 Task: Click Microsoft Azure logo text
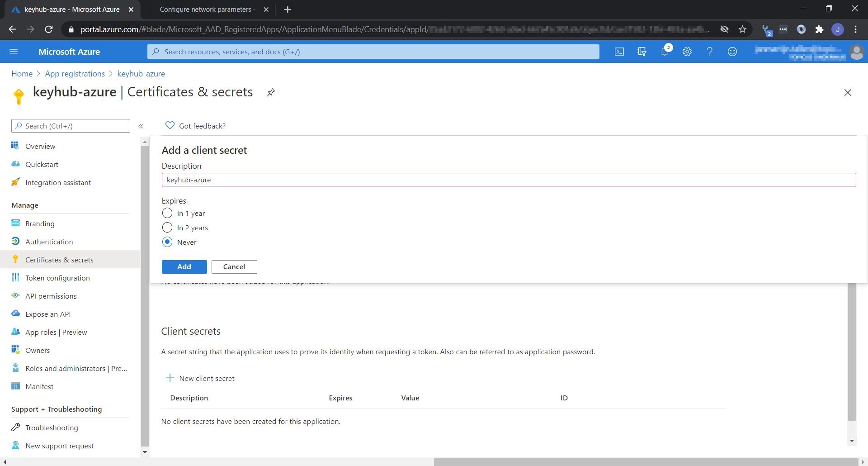pyautogui.click(x=69, y=52)
